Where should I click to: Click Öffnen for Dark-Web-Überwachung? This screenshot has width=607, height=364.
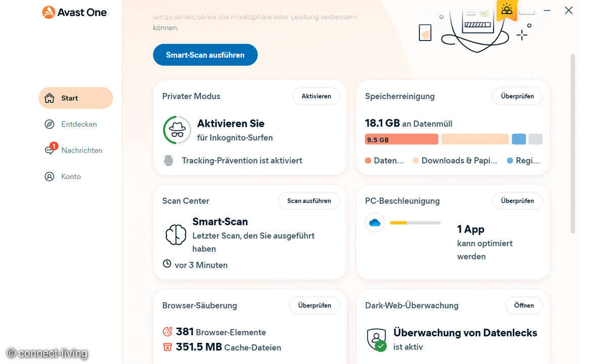(524, 305)
